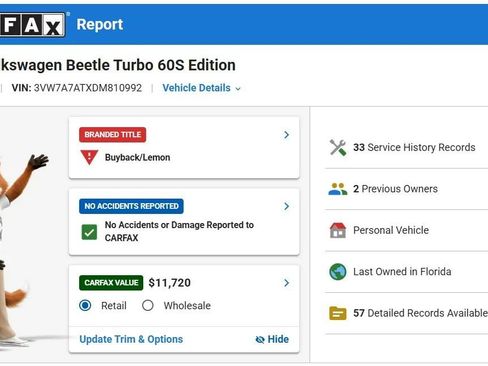Open the CARFAX Value card chevron
The height and width of the screenshot is (366, 488).
286,283
